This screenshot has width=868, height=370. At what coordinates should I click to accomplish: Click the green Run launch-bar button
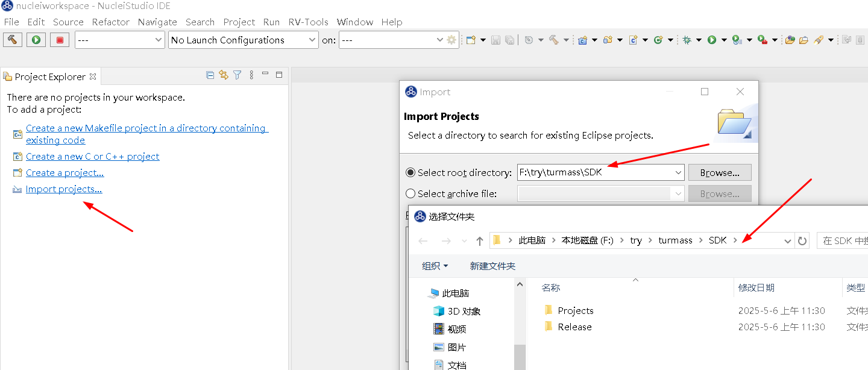[x=36, y=40]
